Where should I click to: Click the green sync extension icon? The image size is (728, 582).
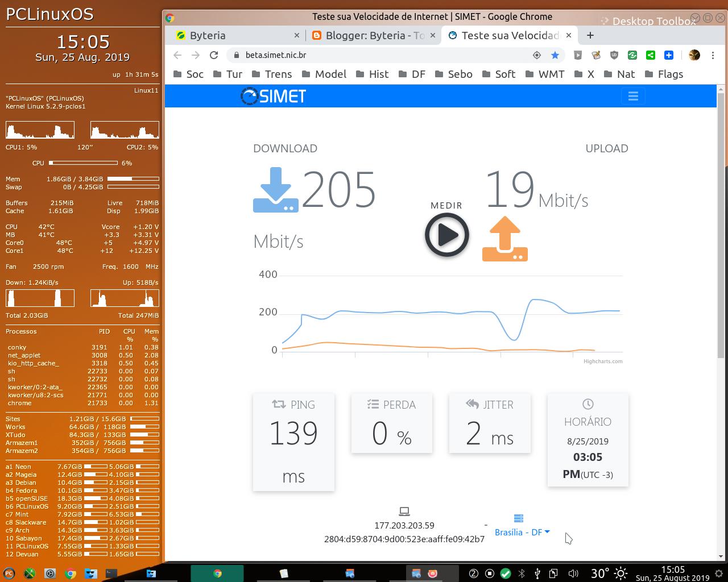pyautogui.click(x=632, y=55)
